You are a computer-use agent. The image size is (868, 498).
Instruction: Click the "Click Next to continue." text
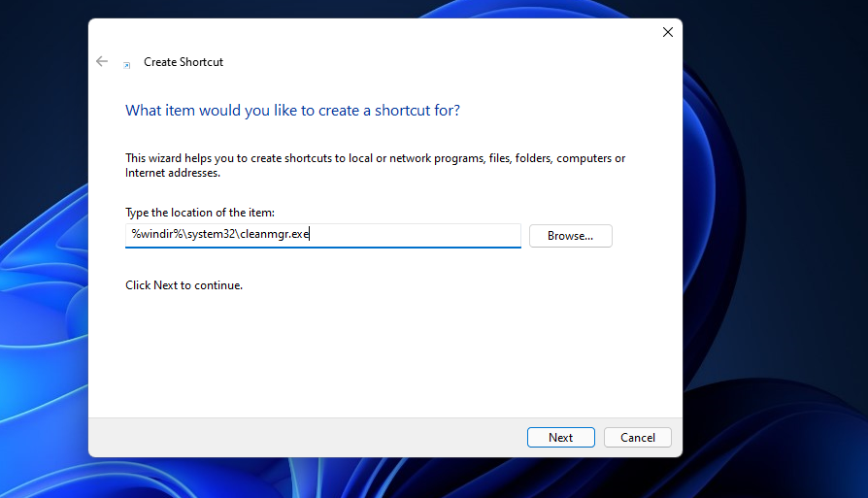[x=184, y=285]
